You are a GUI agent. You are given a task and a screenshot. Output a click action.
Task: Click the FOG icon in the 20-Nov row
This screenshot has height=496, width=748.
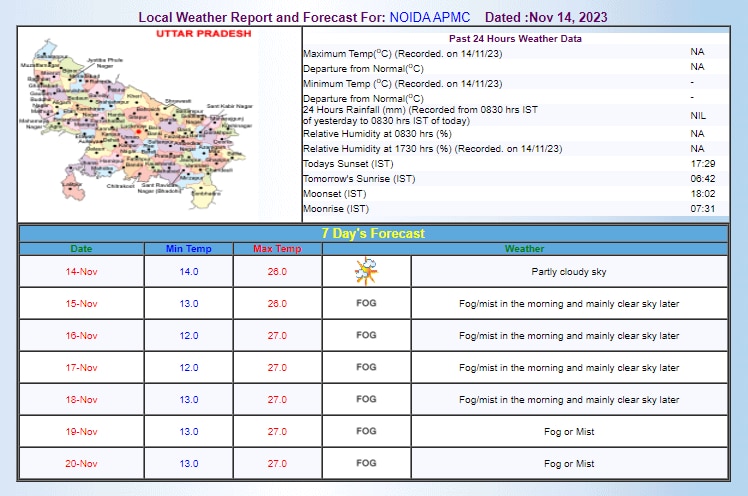coord(366,463)
